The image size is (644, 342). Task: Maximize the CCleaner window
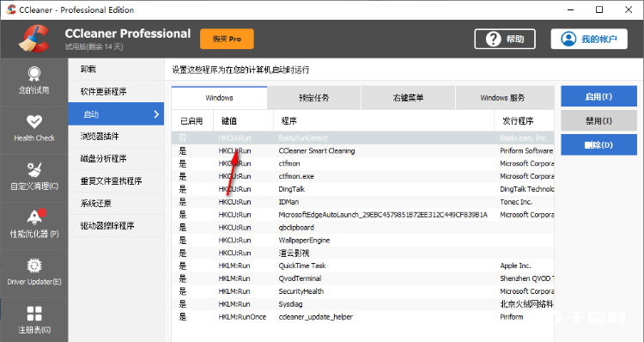[x=599, y=9]
